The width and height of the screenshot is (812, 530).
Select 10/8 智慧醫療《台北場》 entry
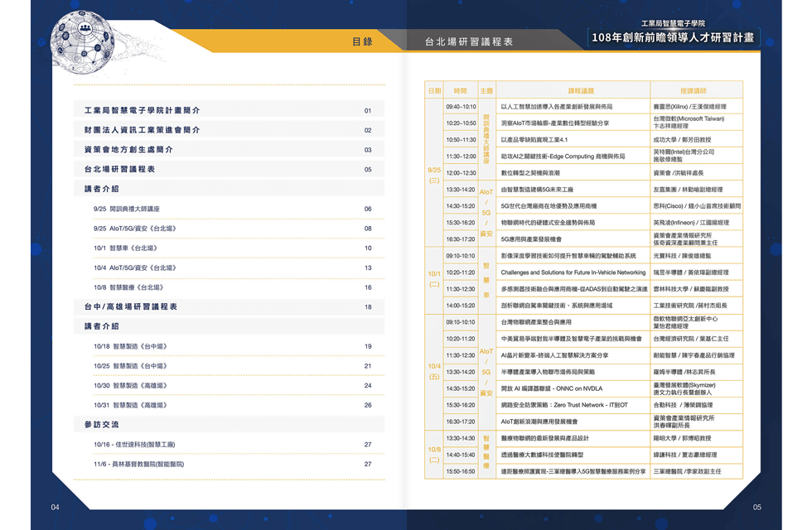(128, 287)
